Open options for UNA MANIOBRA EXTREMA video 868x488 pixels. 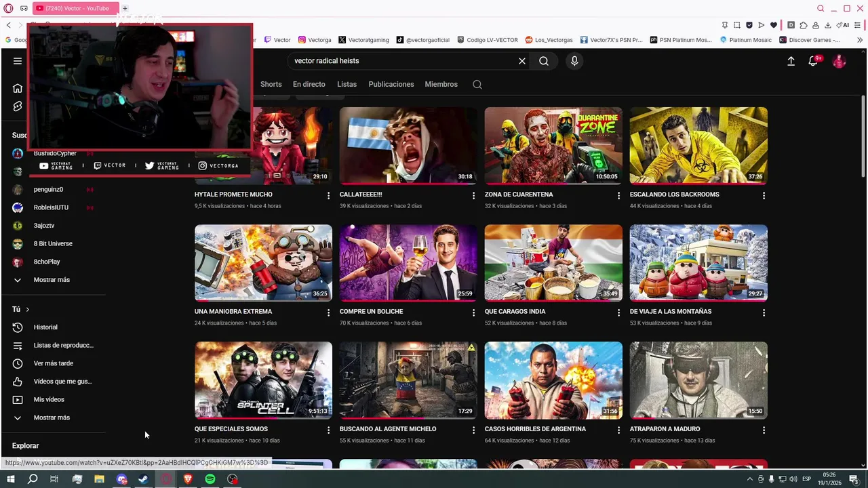[x=328, y=312]
